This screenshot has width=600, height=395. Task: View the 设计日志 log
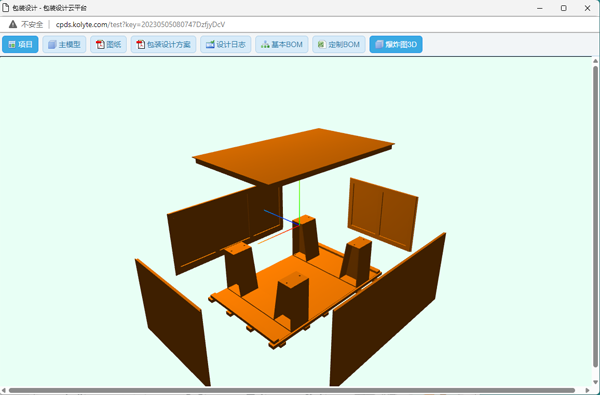click(225, 44)
